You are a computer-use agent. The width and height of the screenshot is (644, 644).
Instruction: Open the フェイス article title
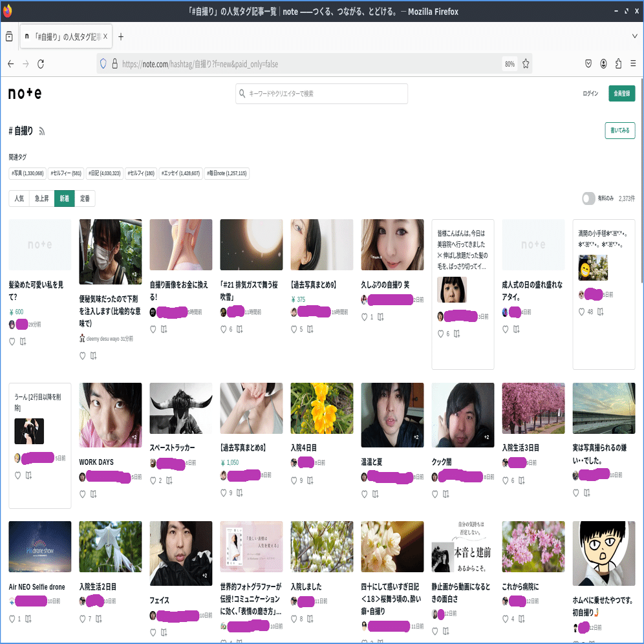coord(159,600)
